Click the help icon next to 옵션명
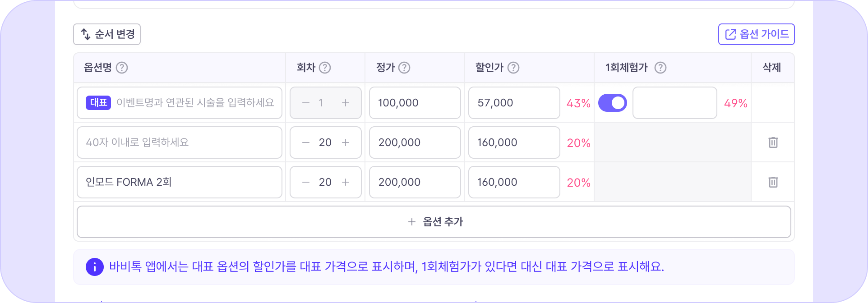 122,68
